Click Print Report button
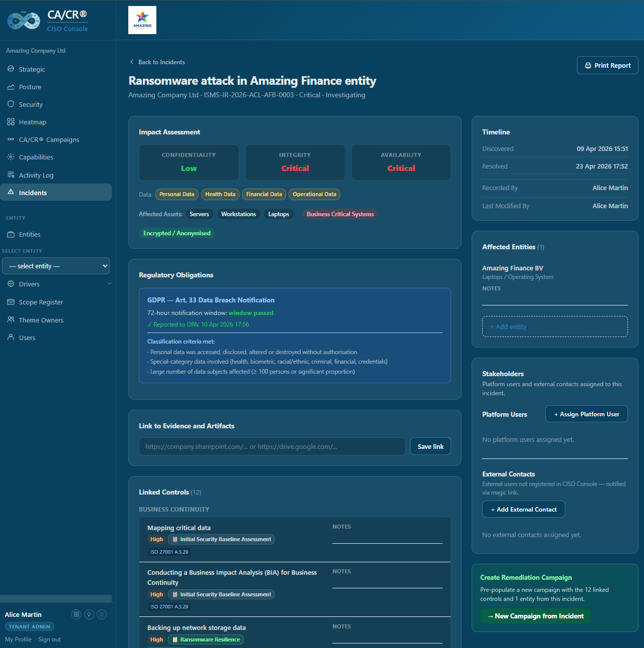Viewport: 644px width, 648px height. [607, 65]
